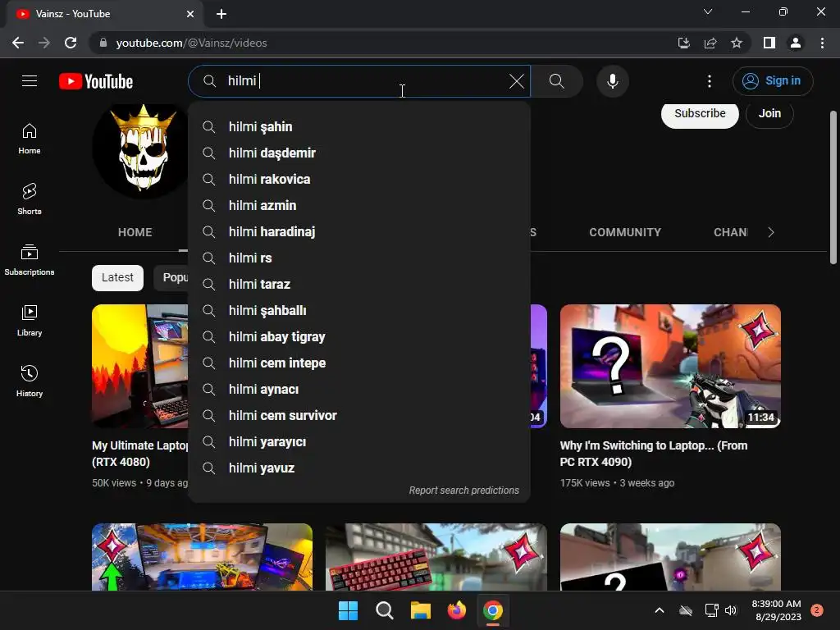The height and width of the screenshot is (630, 840).
Task: Open Subscriptions in sidebar
Action: pos(30,260)
